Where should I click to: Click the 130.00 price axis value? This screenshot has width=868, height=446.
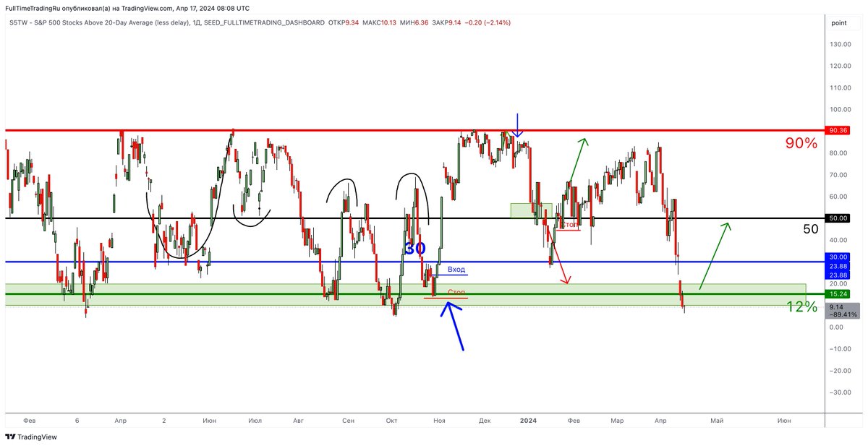841,44
